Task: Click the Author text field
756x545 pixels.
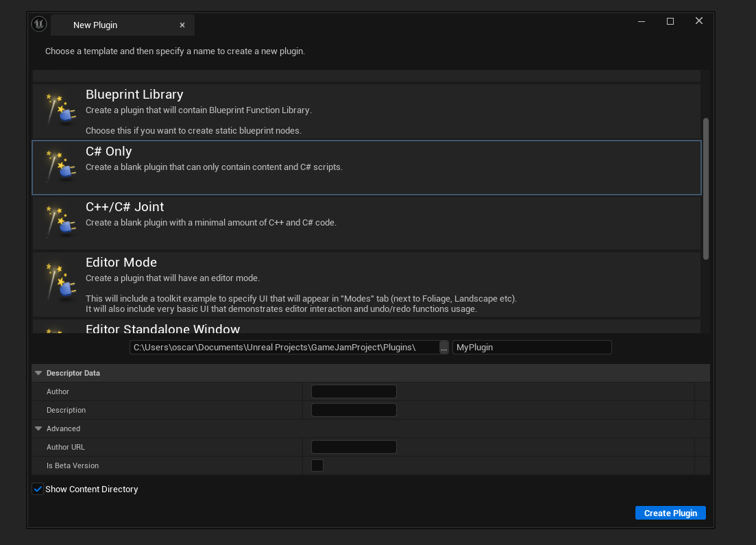Action: (354, 392)
